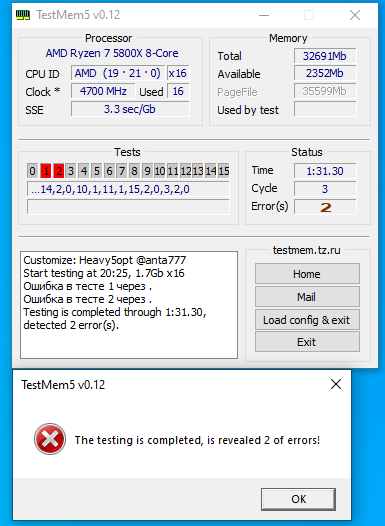Click the Available memory value 2352Mb
This screenshot has height=526, width=385.
[x=325, y=73]
